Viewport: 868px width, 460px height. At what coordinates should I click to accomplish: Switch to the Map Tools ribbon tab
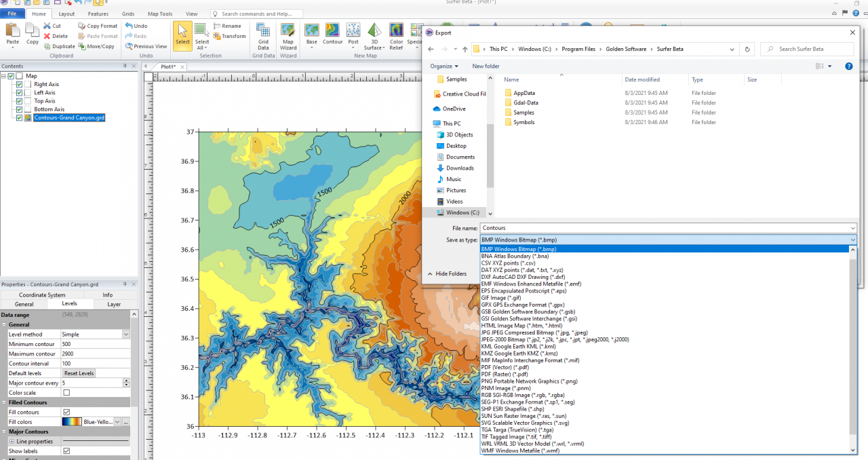[160, 14]
